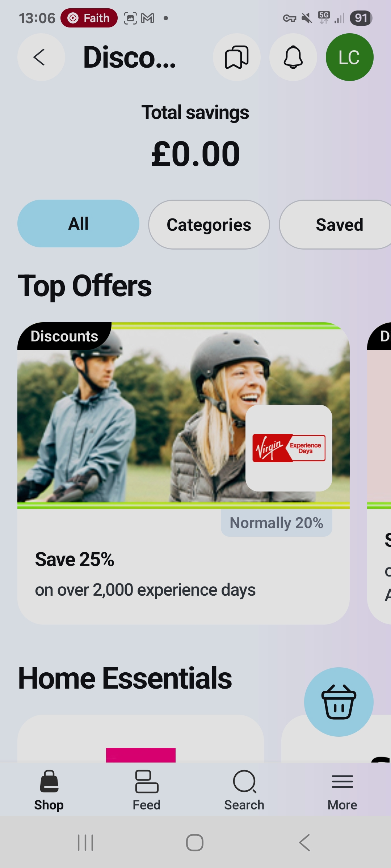Select the Shop icon in bottom navigation

point(49,790)
